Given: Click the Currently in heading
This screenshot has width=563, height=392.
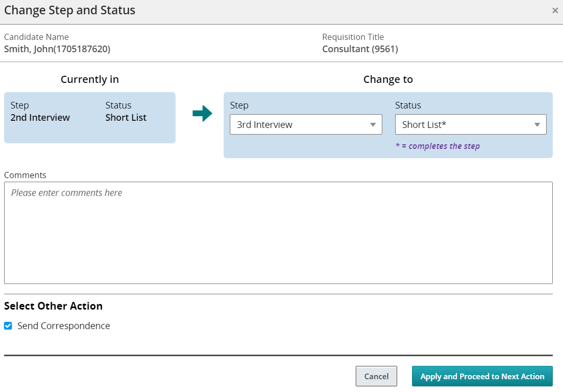Looking at the screenshot, I should pyautogui.click(x=90, y=79).
